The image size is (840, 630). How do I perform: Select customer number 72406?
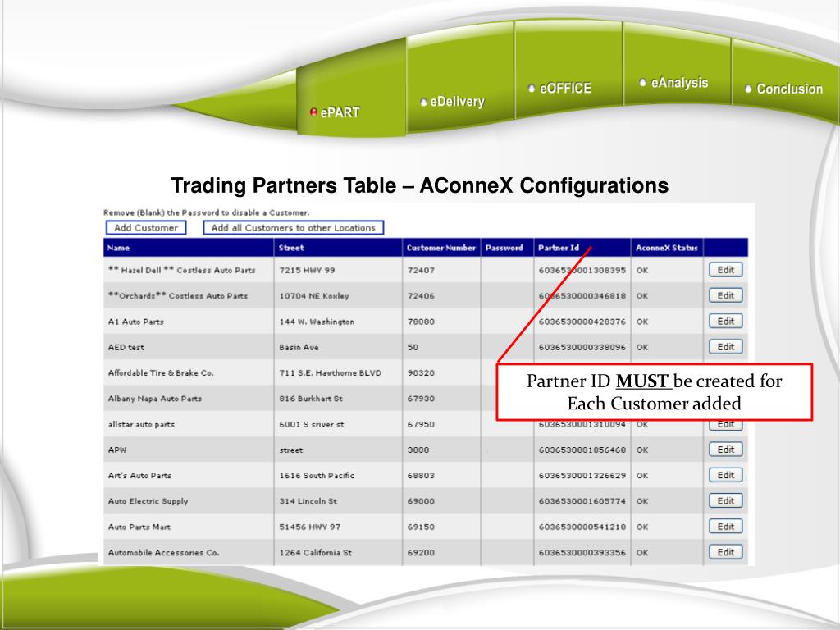pyautogui.click(x=421, y=296)
